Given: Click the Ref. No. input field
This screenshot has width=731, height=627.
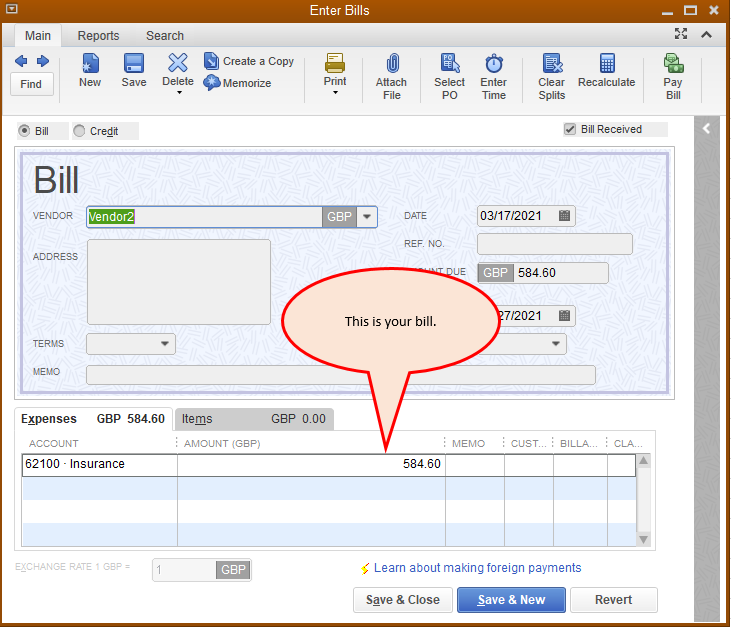Looking at the screenshot, I should pyautogui.click(x=555, y=244).
